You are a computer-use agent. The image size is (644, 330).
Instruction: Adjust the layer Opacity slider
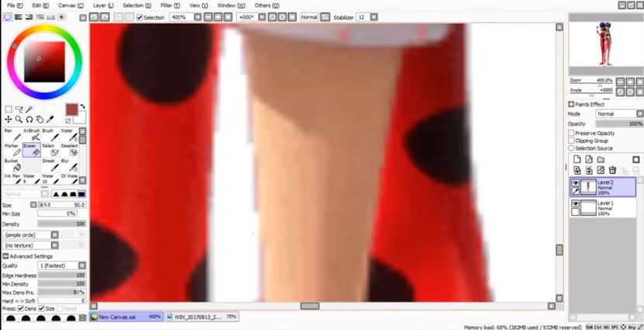pos(619,123)
